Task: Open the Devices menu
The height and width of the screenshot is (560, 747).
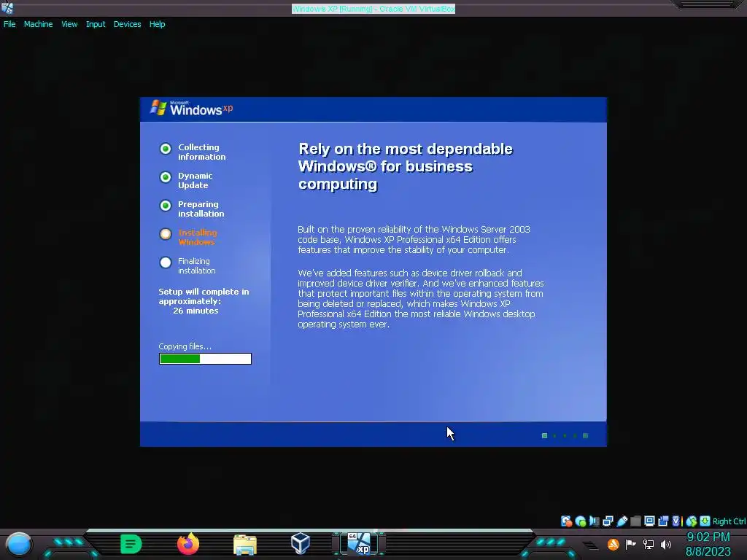Action: click(127, 24)
